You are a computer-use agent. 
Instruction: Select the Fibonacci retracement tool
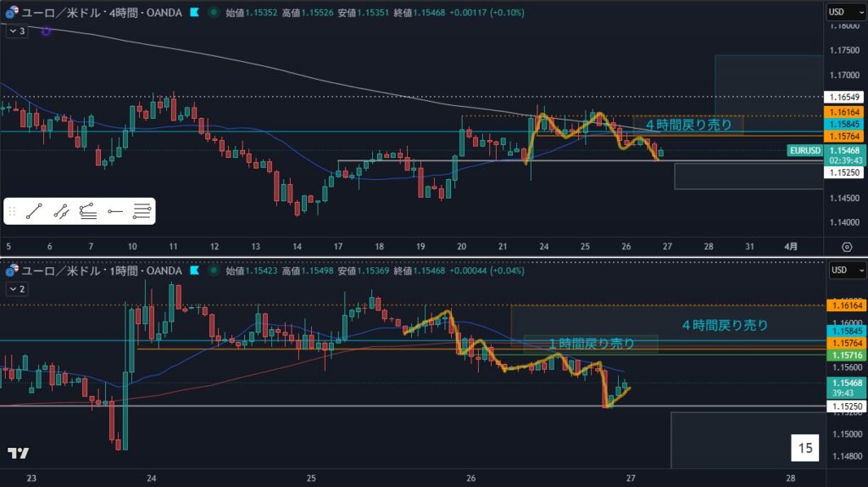point(142,211)
